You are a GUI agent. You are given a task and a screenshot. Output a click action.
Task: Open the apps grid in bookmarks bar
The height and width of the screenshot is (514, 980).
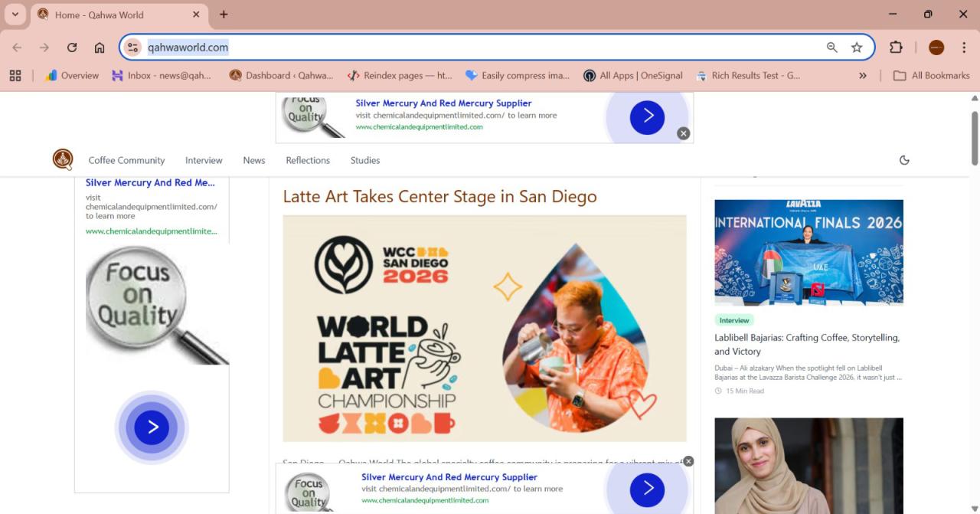coord(15,75)
